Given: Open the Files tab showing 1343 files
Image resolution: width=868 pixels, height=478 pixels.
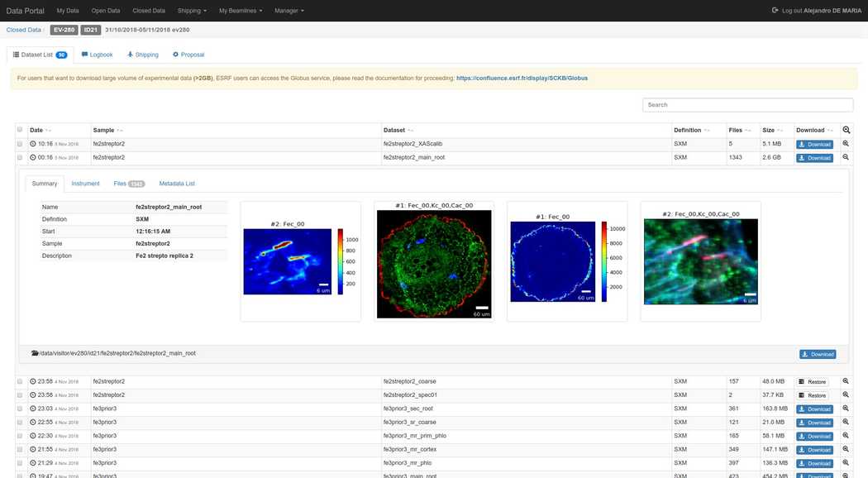Looking at the screenshot, I should (118, 183).
